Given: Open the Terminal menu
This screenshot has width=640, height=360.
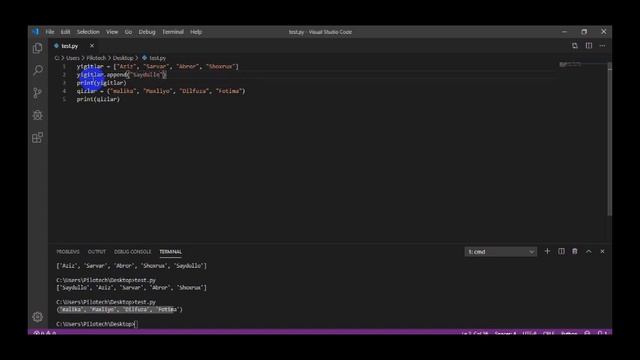Looking at the screenshot, I should 173,32.
